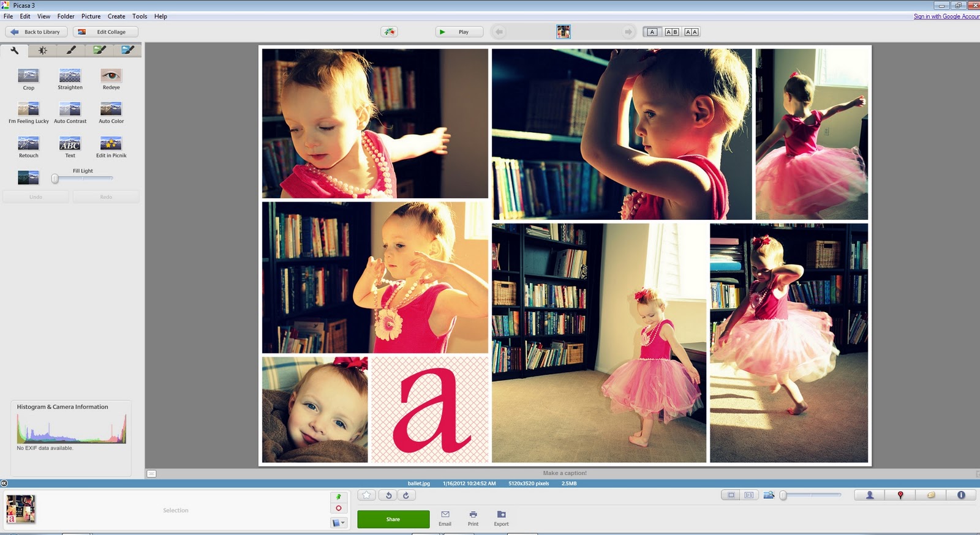Open the add-to-album dropdown
The height and width of the screenshot is (535, 980).
coord(338,523)
